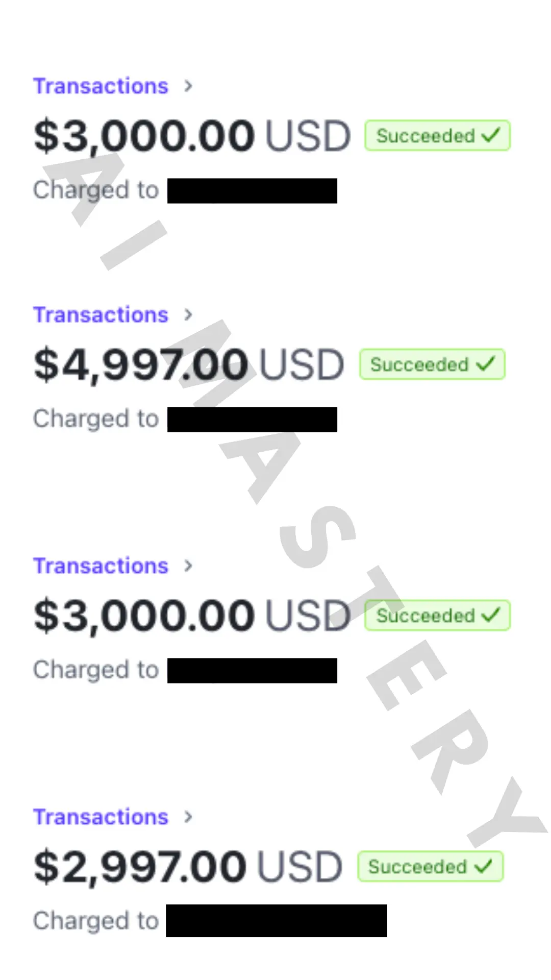Click "Charged to" label under $2,997.00
Viewport: 551px width, 980px height.
pos(96,921)
